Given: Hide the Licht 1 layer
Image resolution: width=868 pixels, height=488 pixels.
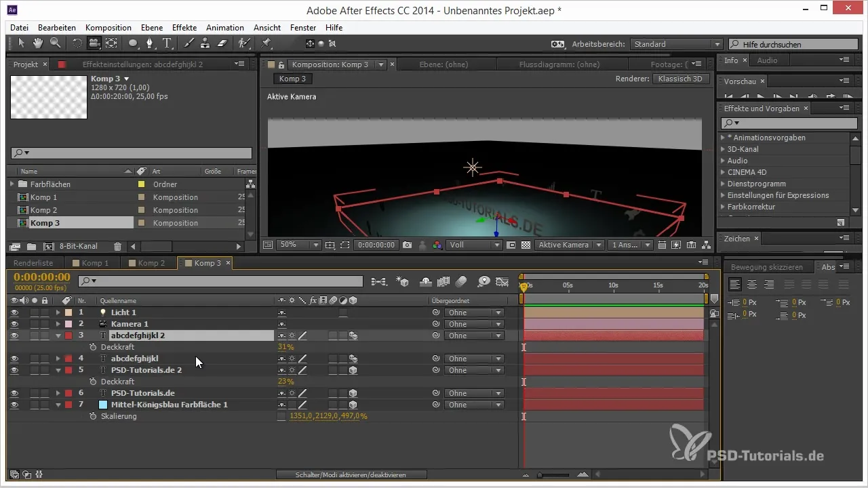Looking at the screenshot, I should tap(14, 312).
